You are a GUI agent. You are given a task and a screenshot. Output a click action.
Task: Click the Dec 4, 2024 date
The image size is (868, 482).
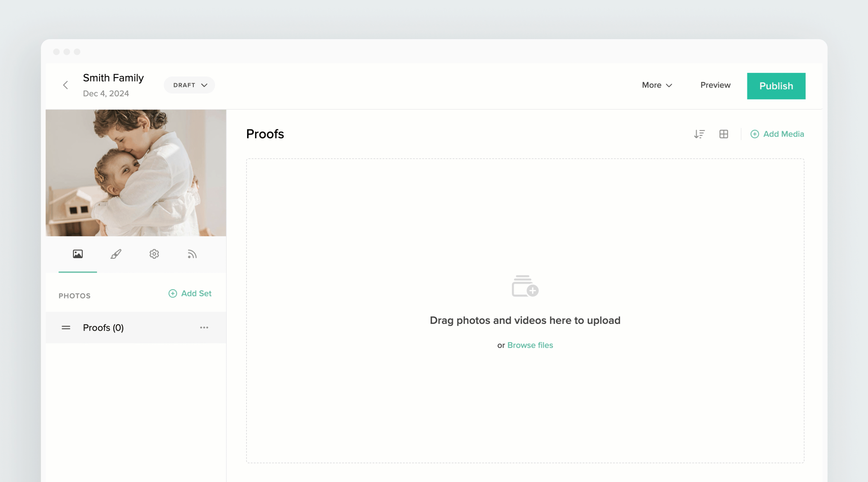106,93
